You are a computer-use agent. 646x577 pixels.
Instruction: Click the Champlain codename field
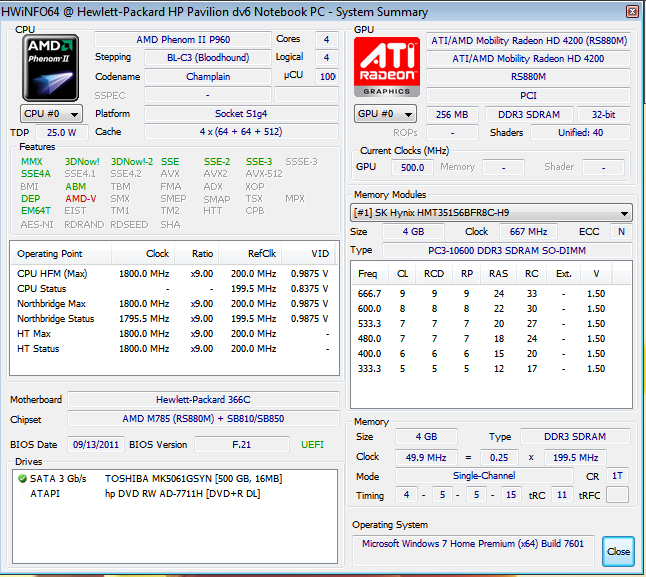pyautogui.click(x=208, y=77)
